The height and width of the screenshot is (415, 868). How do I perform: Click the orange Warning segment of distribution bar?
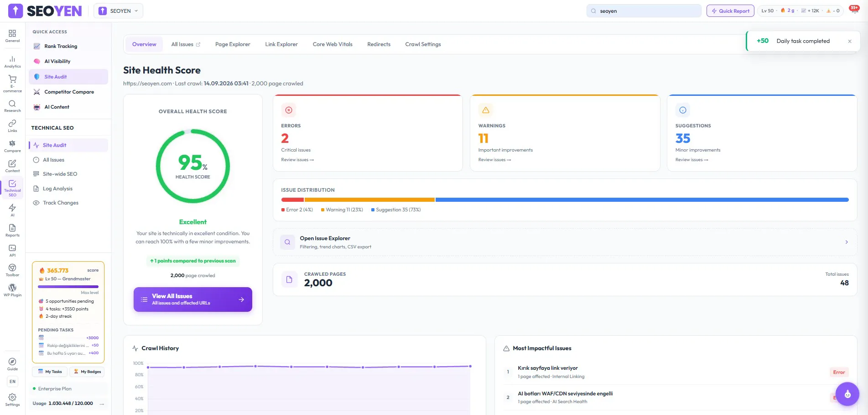[369, 200]
